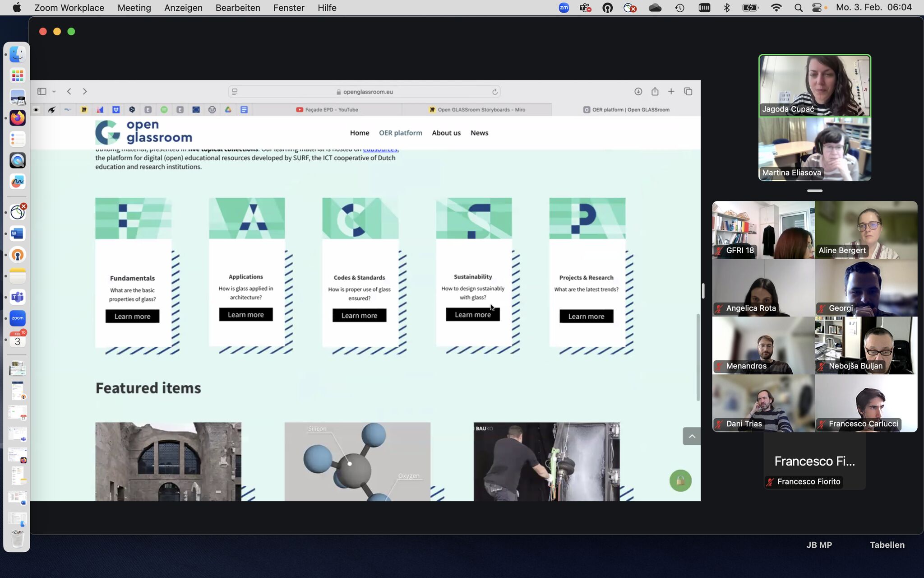924x578 pixels.
Task: Click Safari new tab plus icon
Action: (671, 91)
